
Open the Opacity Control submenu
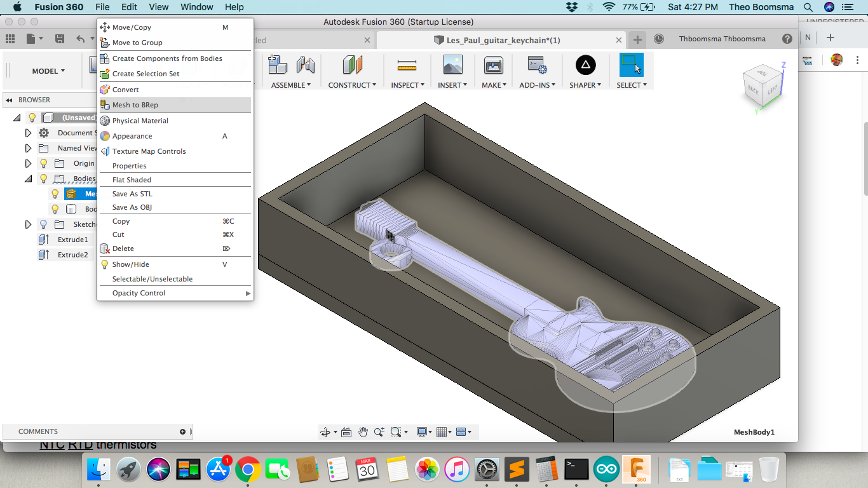pyautogui.click(x=175, y=293)
